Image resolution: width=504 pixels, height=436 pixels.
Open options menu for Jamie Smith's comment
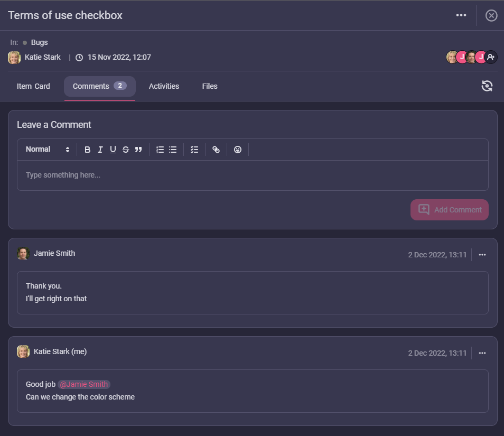[x=482, y=255]
